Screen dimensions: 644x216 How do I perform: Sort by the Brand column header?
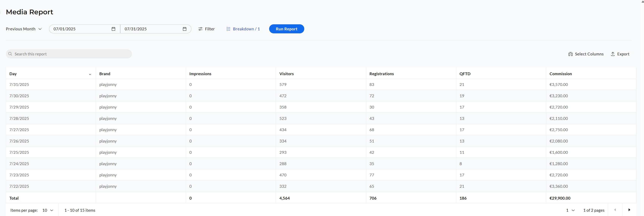click(x=105, y=74)
